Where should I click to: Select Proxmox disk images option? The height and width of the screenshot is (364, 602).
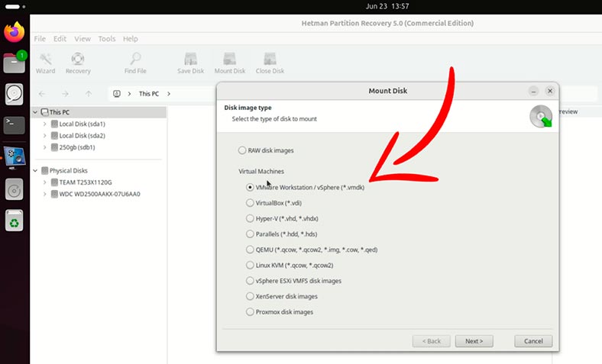click(x=250, y=312)
